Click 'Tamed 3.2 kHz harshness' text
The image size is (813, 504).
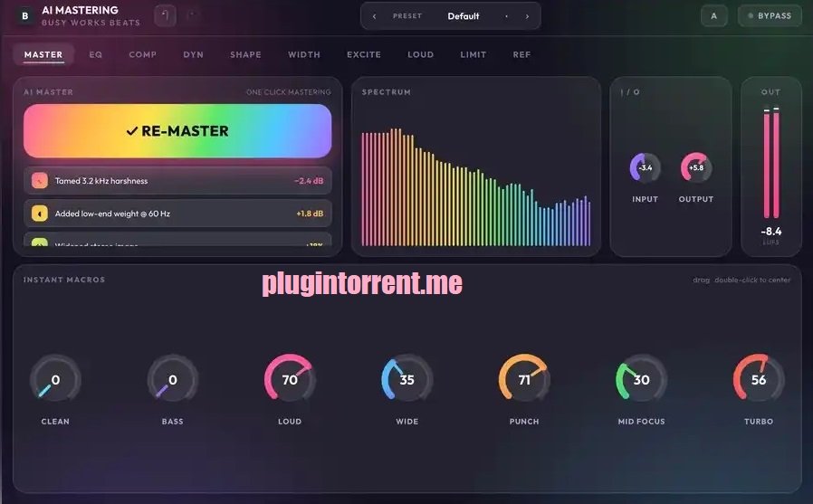101,181
